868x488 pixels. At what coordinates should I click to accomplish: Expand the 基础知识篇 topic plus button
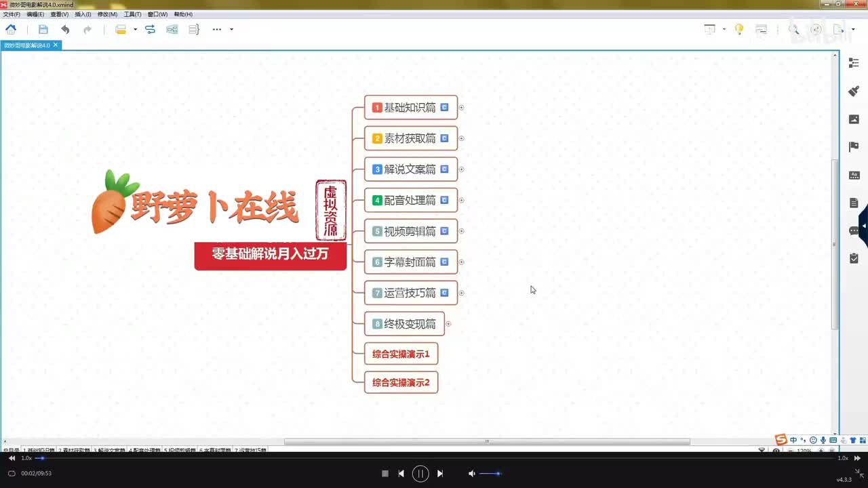tap(461, 108)
